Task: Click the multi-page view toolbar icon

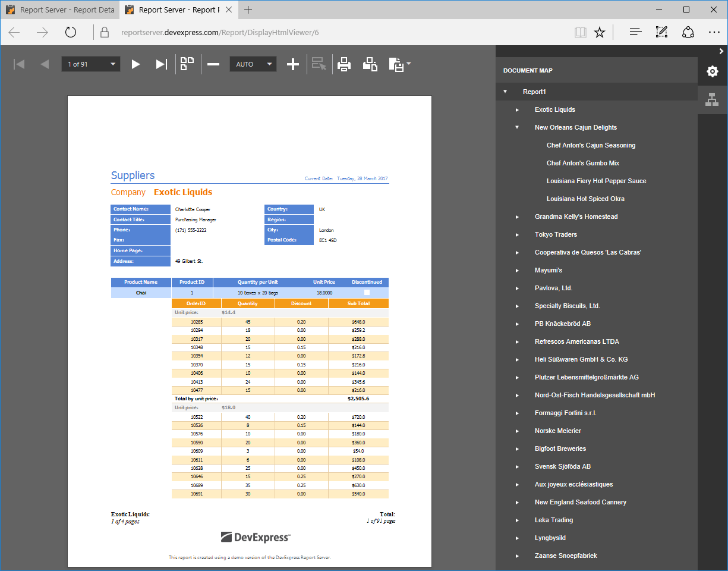Action: 187,64
